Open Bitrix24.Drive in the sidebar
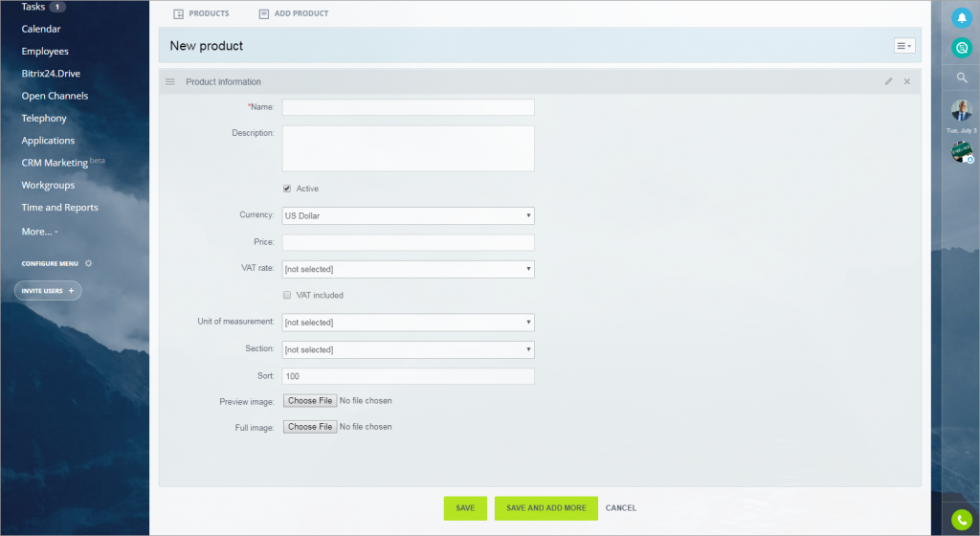Image resolution: width=980 pixels, height=536 pixels. (51, 73)
